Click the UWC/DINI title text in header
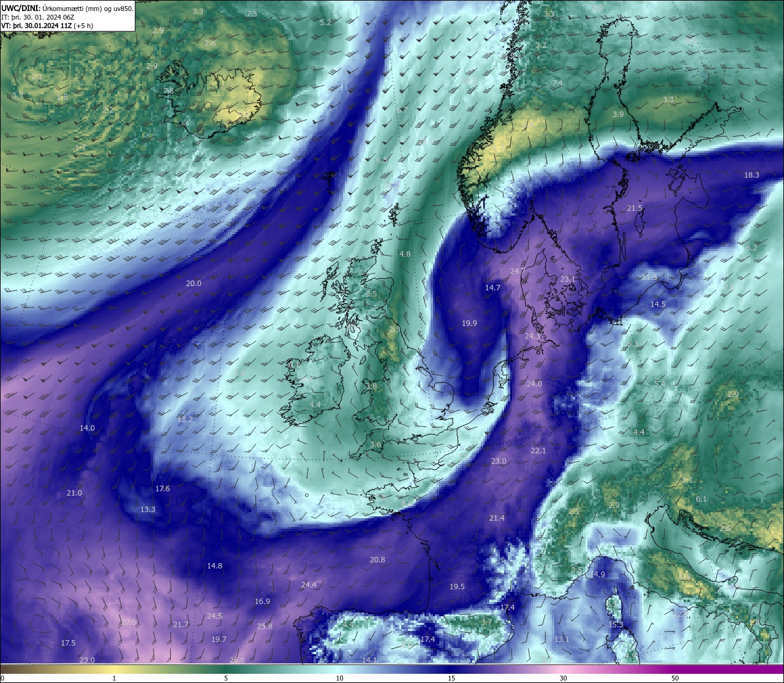The height and width of the screenshot is (683, 784). [21, 8]
